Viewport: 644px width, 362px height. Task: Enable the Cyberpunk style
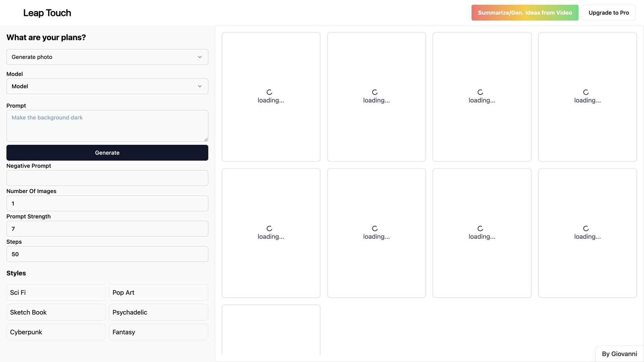(x=56, y=332)
